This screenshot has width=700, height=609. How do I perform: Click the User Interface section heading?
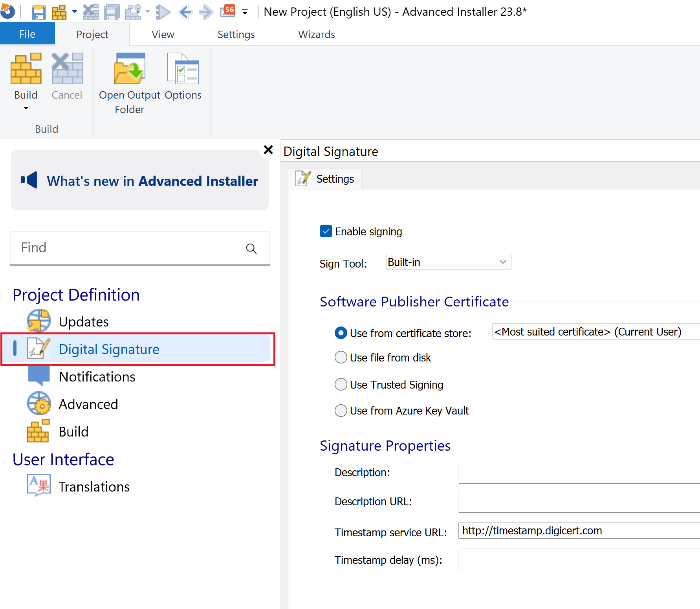click(63, 459)
